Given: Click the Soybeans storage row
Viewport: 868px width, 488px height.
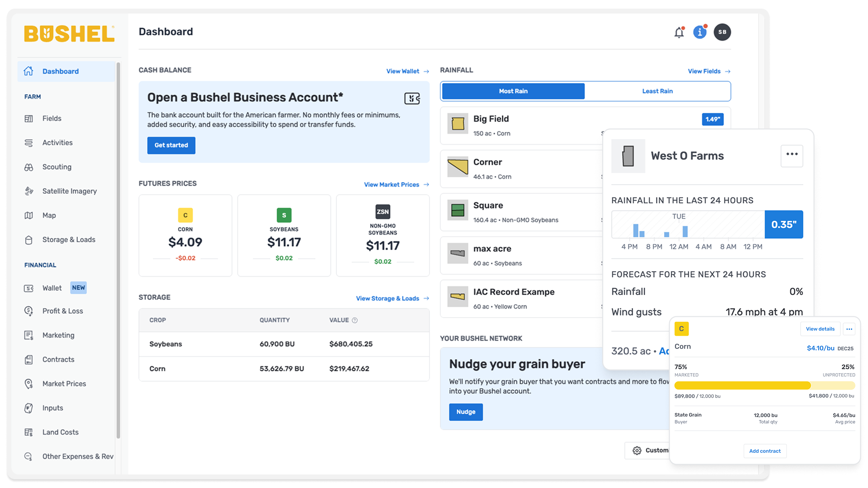Looking at the screenshot, I should coord(284,344).
